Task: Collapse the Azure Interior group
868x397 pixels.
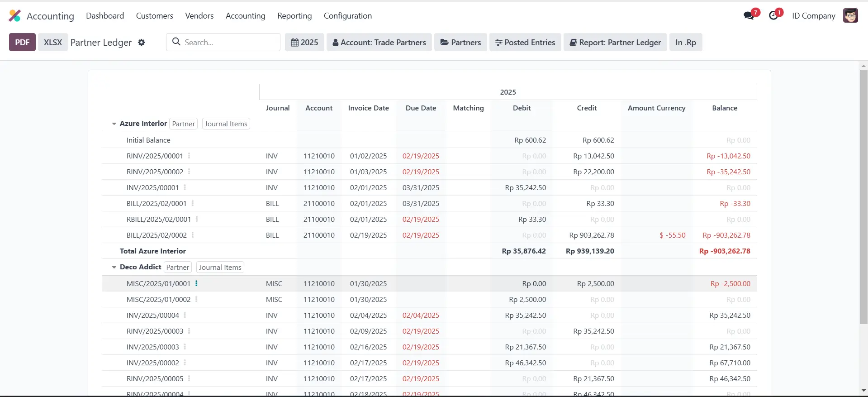Action: coord(114,124)
